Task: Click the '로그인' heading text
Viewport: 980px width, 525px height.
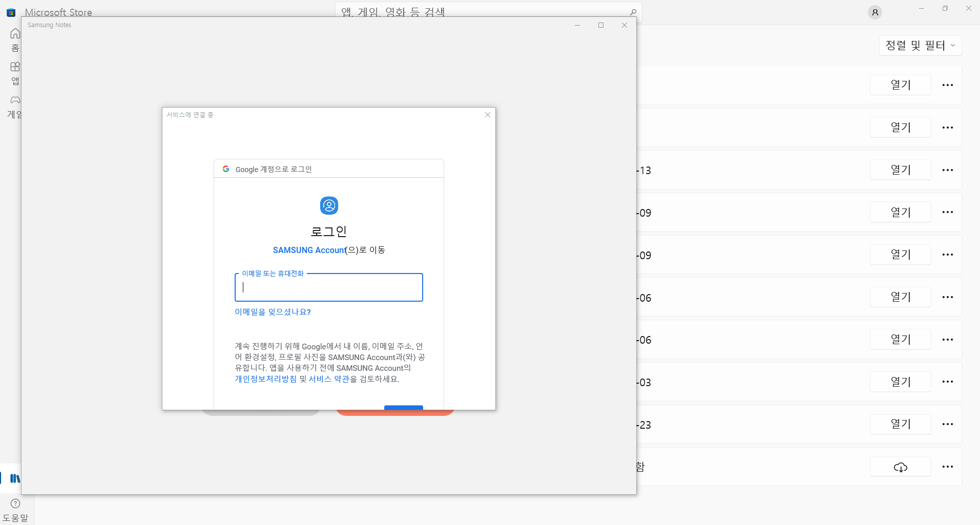Action: 329,232
